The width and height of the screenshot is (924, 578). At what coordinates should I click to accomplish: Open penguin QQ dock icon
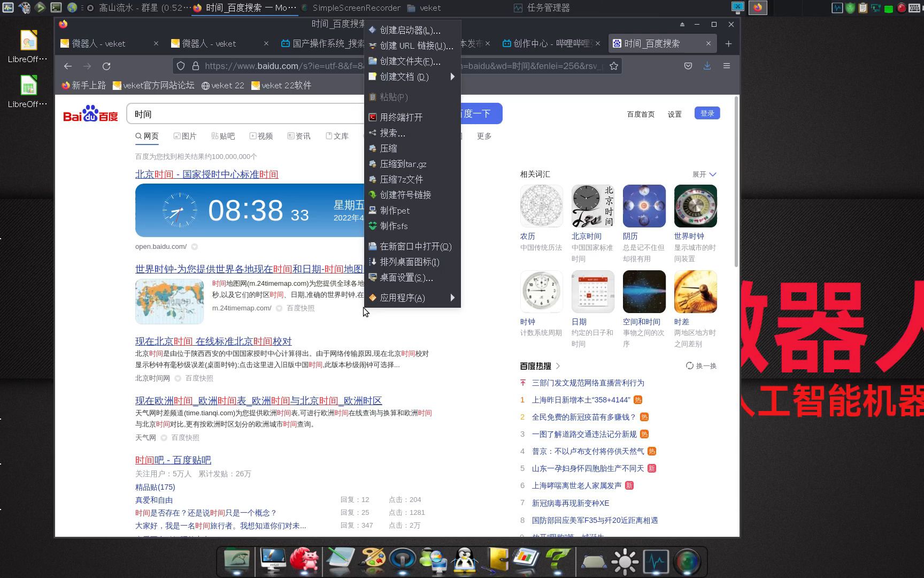tap(465, 560)
